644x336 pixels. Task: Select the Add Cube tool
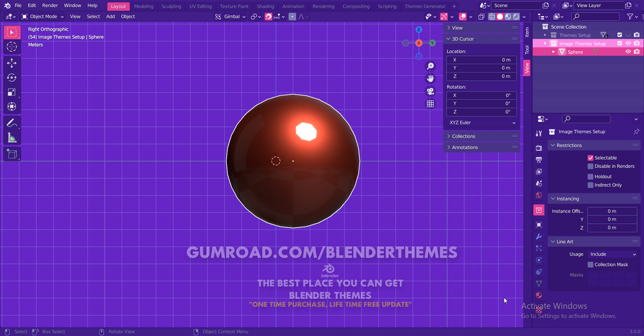[12, 154]
